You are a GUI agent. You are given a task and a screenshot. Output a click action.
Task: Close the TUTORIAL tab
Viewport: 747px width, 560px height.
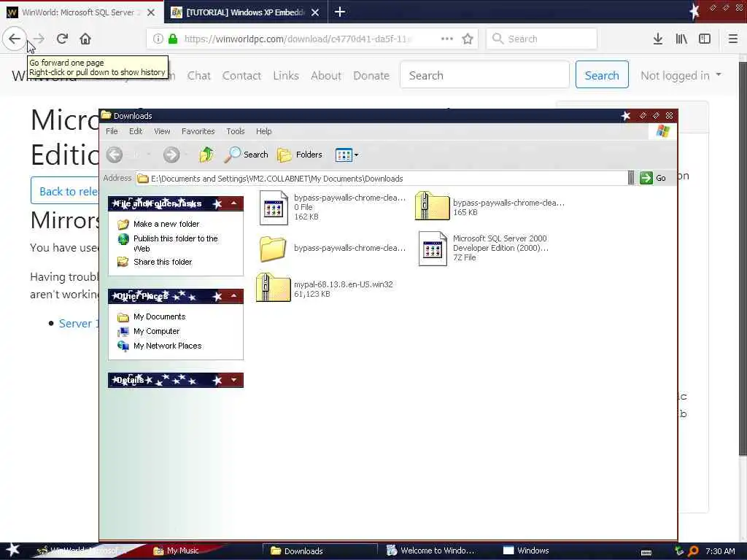[x=315, y=12]
